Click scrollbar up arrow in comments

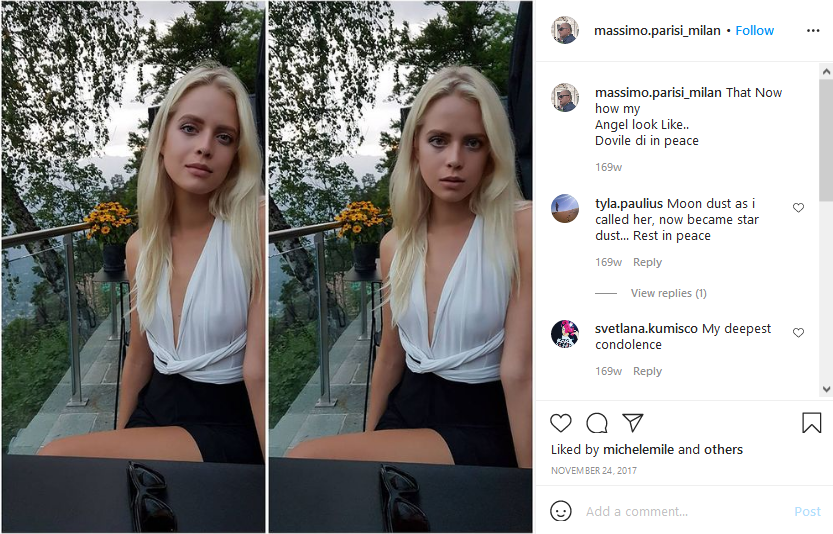tap(826, 71)
